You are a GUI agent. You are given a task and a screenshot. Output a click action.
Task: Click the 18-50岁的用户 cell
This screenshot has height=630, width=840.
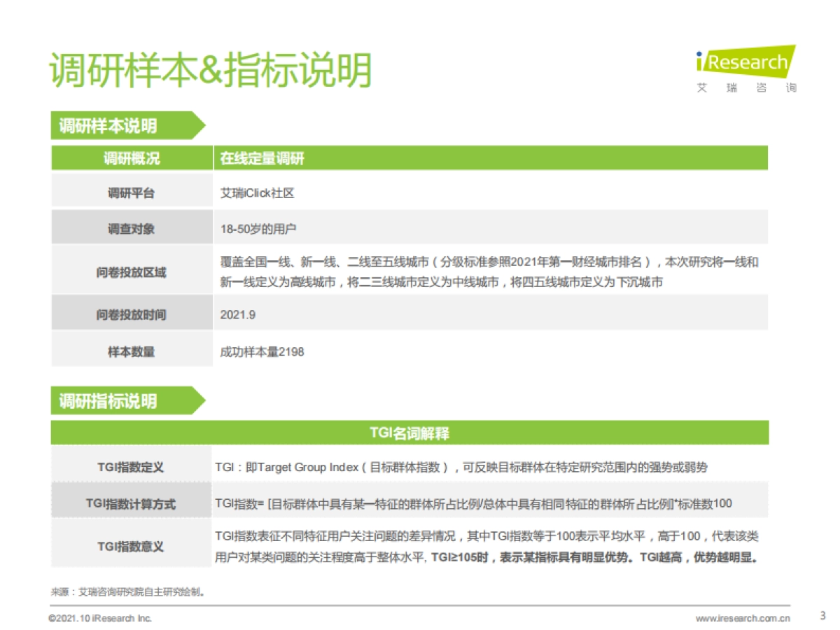253,227
